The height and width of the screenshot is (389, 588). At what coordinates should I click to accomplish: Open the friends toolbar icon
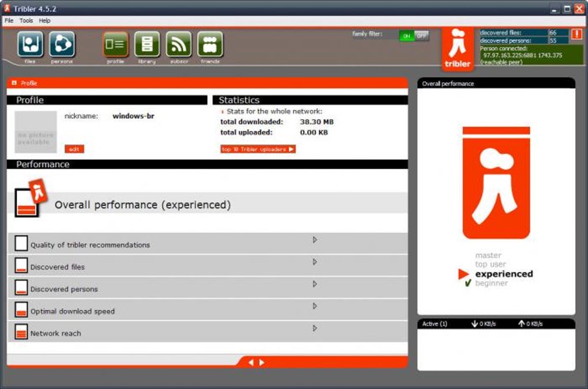210,44
